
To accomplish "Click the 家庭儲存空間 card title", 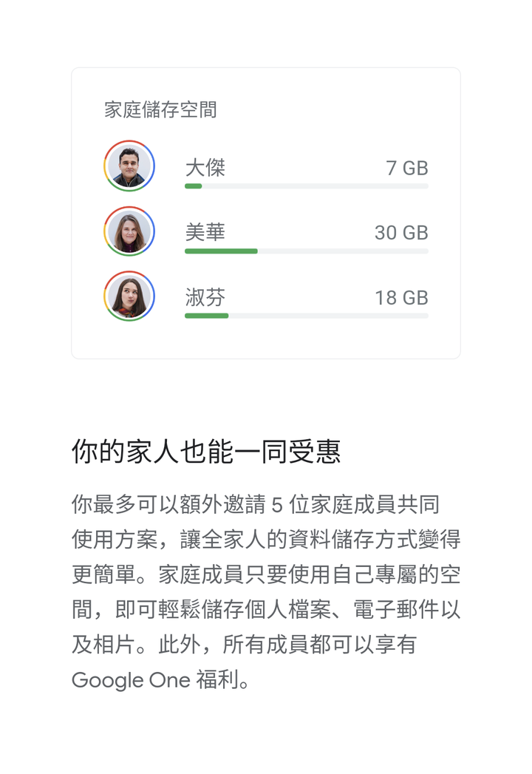I will (x=160, y=109).
